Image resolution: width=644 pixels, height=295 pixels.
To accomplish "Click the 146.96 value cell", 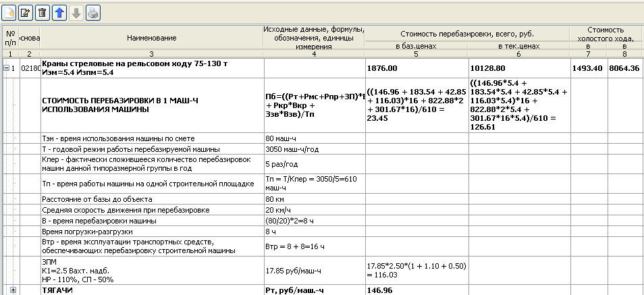I will 417,290.
